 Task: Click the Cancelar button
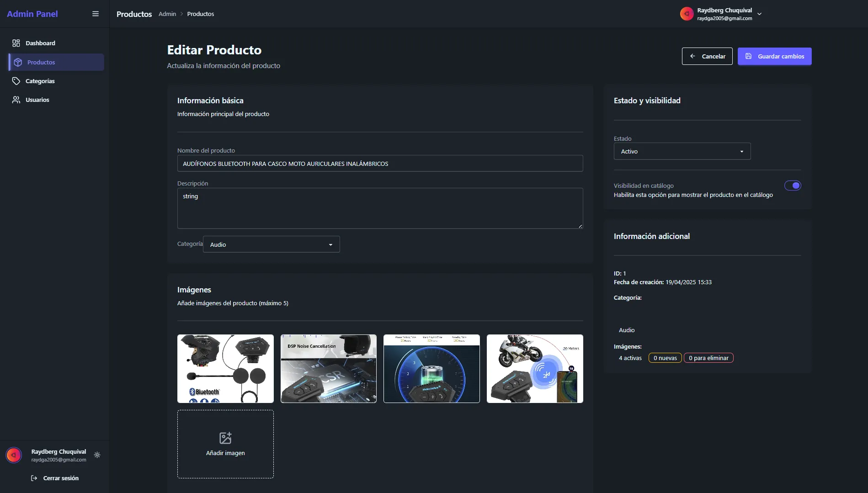(x=707, y=56)
